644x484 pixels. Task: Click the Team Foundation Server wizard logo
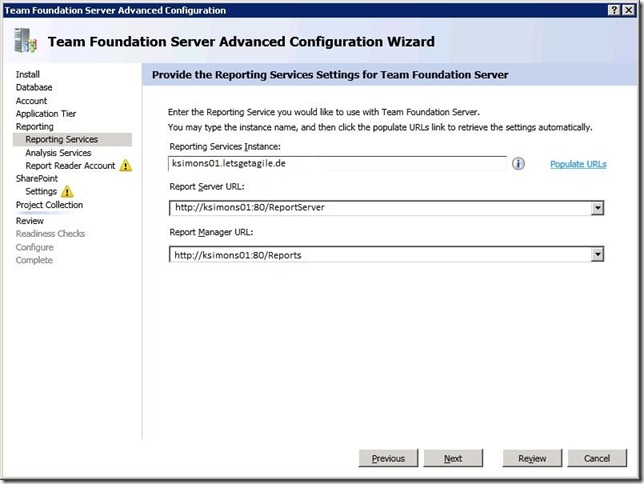[25, 41]
